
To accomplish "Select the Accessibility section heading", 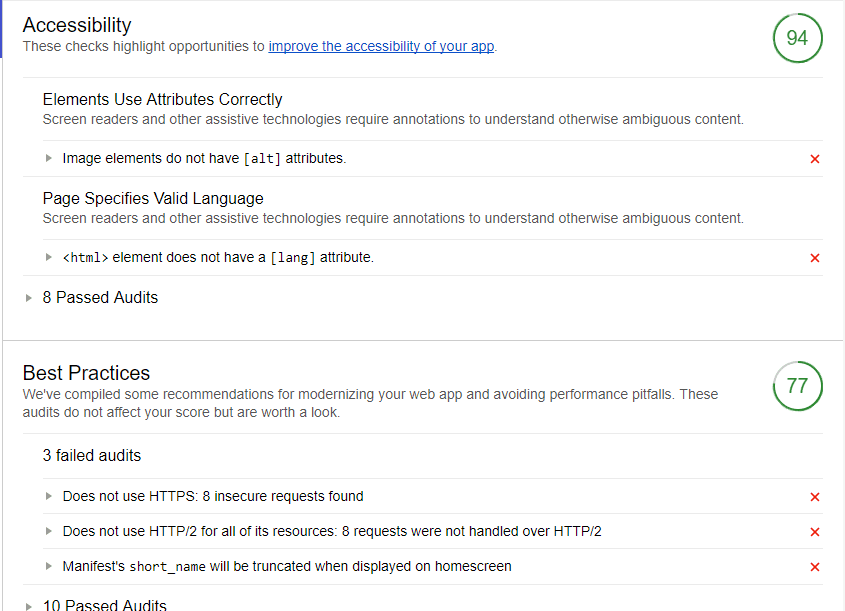I will tap(77, 24).
